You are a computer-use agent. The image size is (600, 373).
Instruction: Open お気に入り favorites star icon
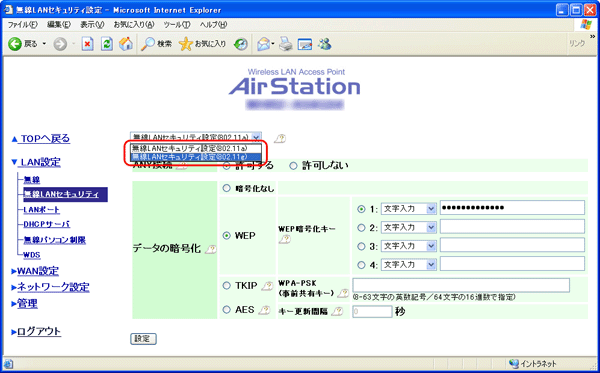(202, 44)
